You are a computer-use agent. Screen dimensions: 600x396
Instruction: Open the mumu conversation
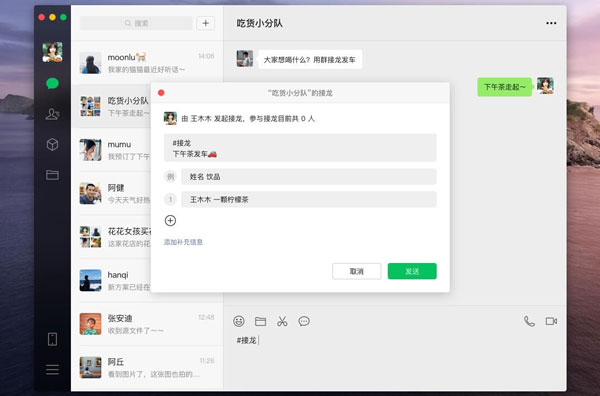click(111, 150)
